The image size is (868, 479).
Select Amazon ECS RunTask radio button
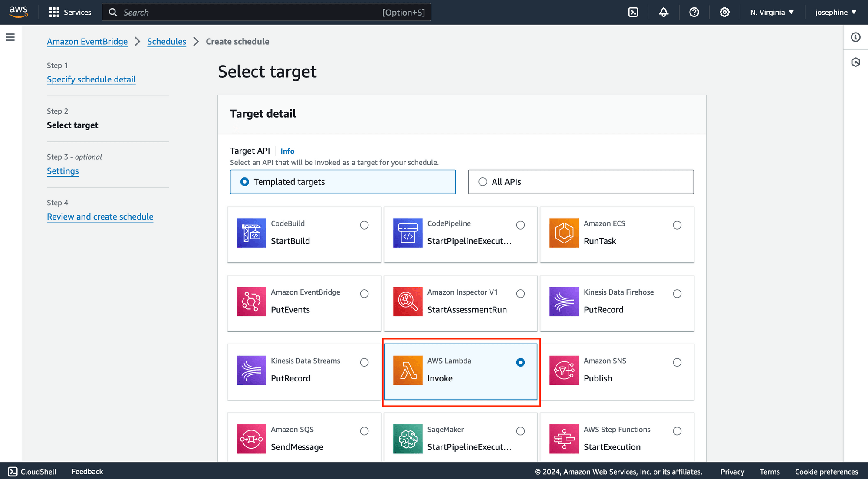[x=677, y=225]
